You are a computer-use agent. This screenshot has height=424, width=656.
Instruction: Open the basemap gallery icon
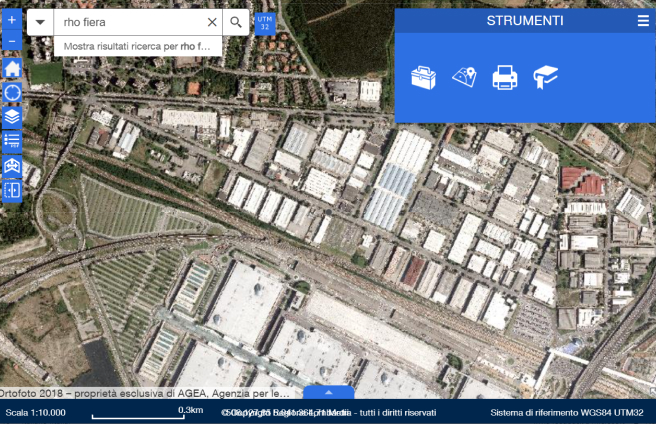pos(12,166)
